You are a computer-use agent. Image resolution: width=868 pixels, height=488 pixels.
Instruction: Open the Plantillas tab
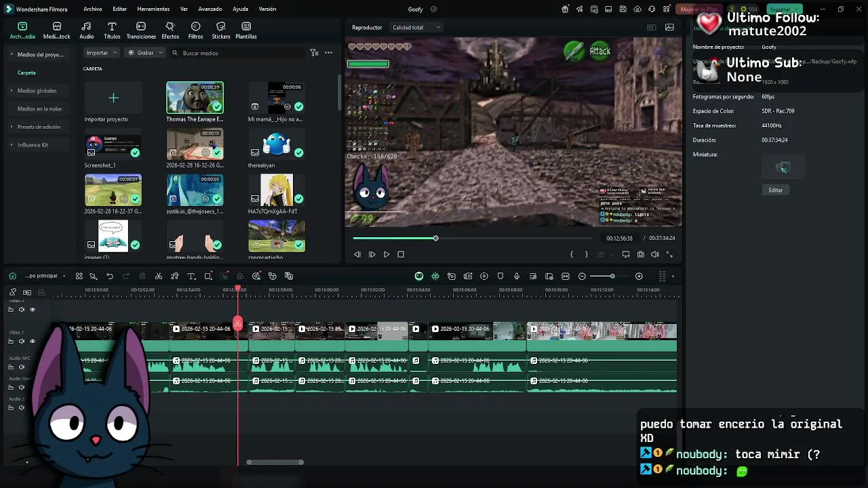246,30
